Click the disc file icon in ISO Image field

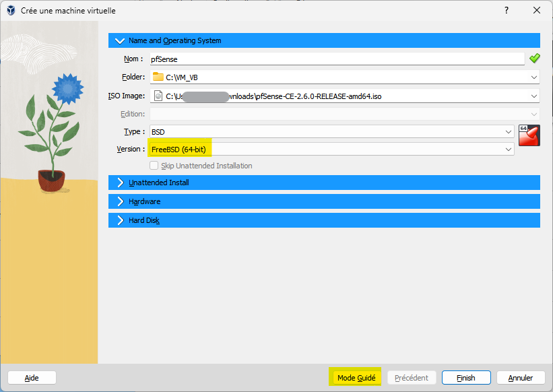point(158,96)
